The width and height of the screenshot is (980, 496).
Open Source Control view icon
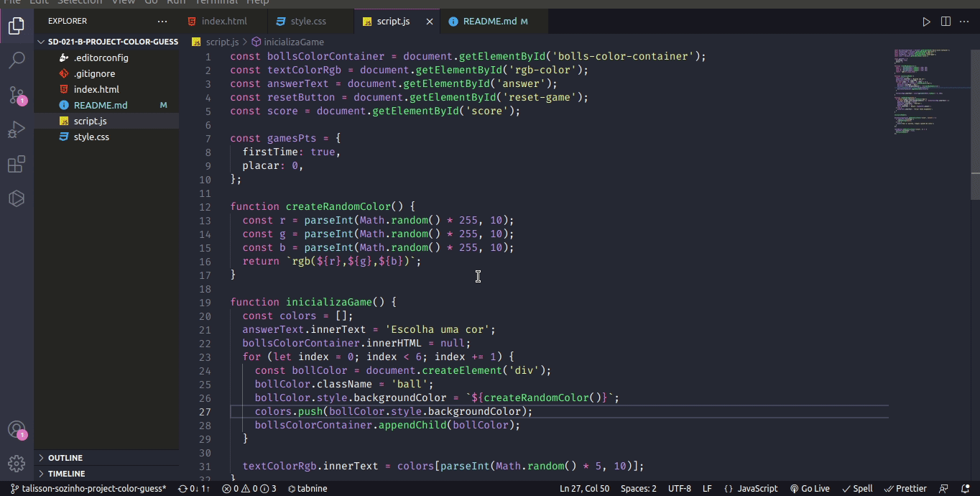pyautogui.click(x=16, y=94)
